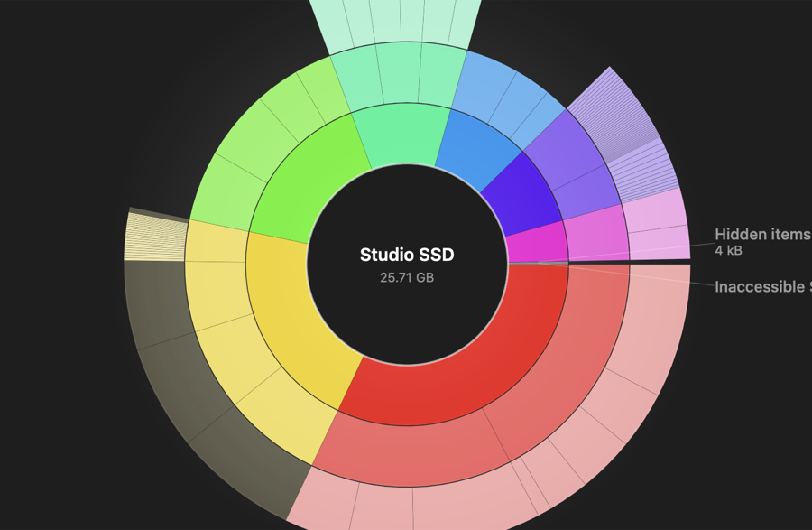
Task: Click the '4 kB' size value
Action: 729,251
